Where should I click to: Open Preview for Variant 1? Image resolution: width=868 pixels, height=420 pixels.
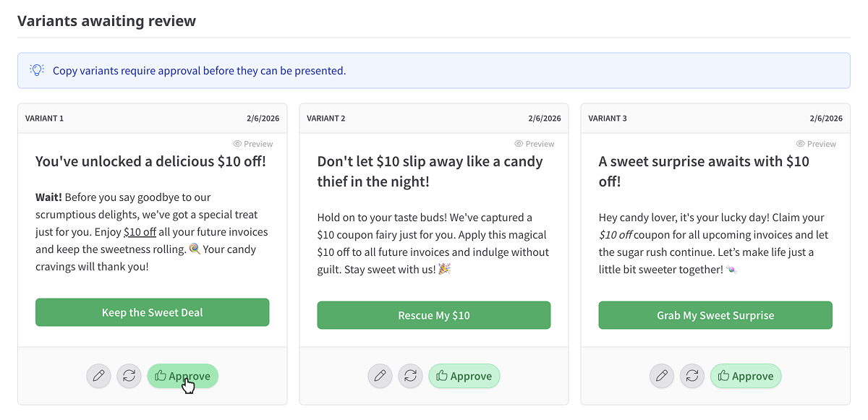click(x=253, y=144)
